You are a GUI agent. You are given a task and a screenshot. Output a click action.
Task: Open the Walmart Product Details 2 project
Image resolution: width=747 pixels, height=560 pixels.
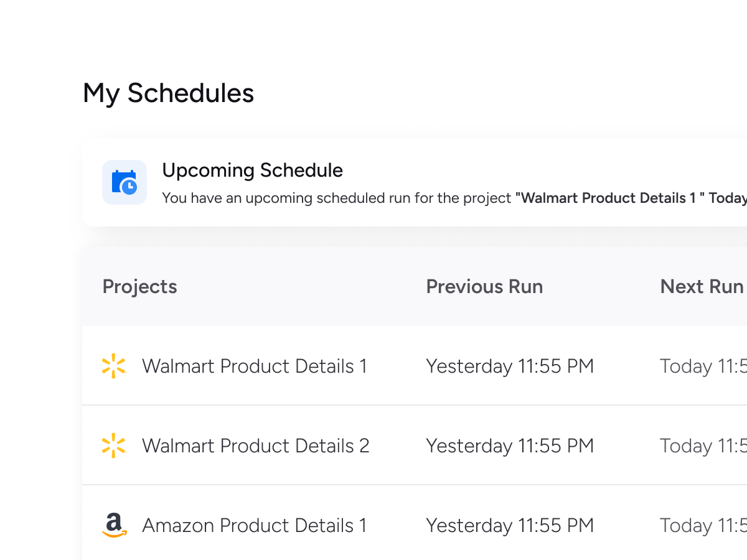255,446
